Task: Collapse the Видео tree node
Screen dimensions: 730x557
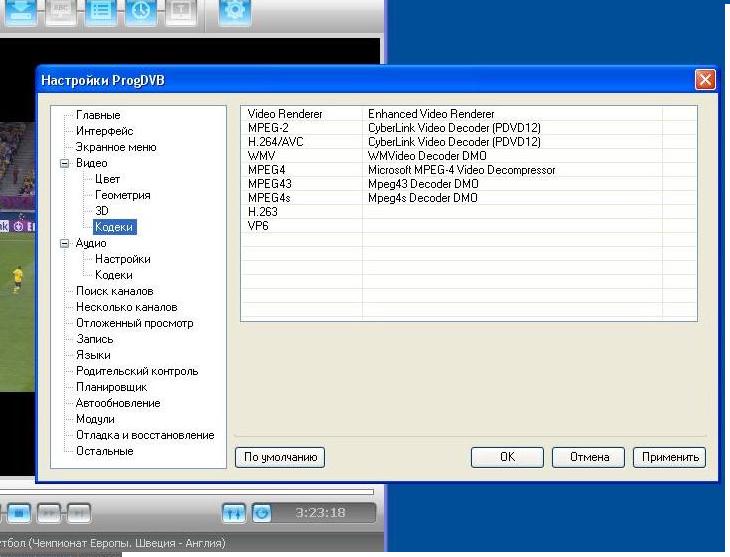Action: (66, 163)
